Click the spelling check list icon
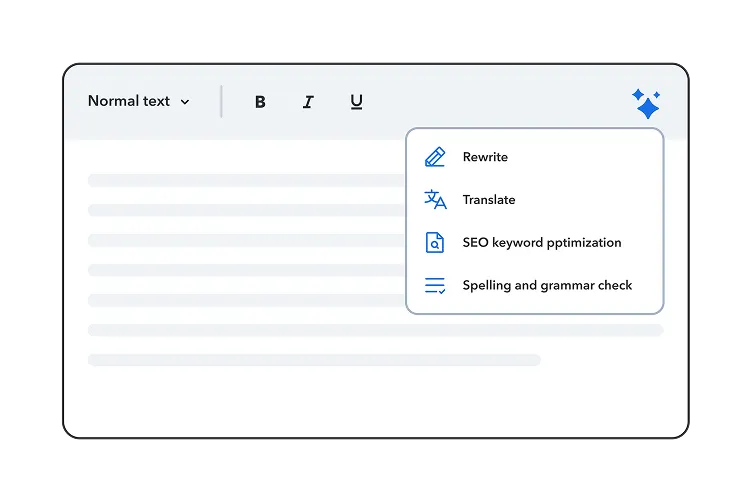 (435, 286)
